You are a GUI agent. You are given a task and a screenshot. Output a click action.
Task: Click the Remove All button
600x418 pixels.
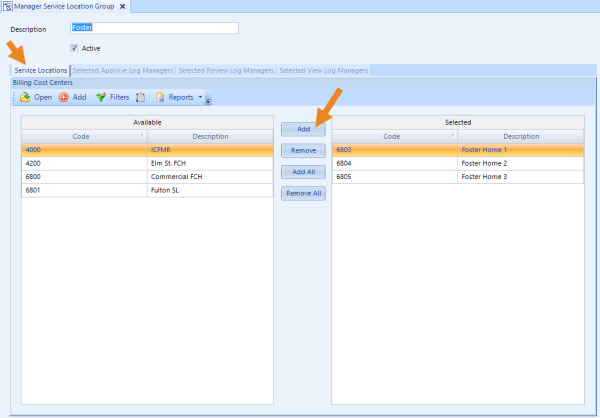coord(303,193)
